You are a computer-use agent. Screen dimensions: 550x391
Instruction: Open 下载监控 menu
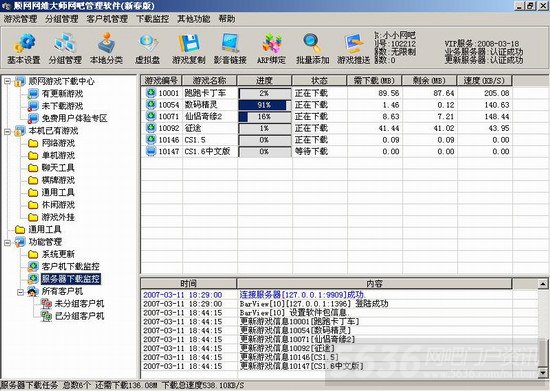(153, 19)
